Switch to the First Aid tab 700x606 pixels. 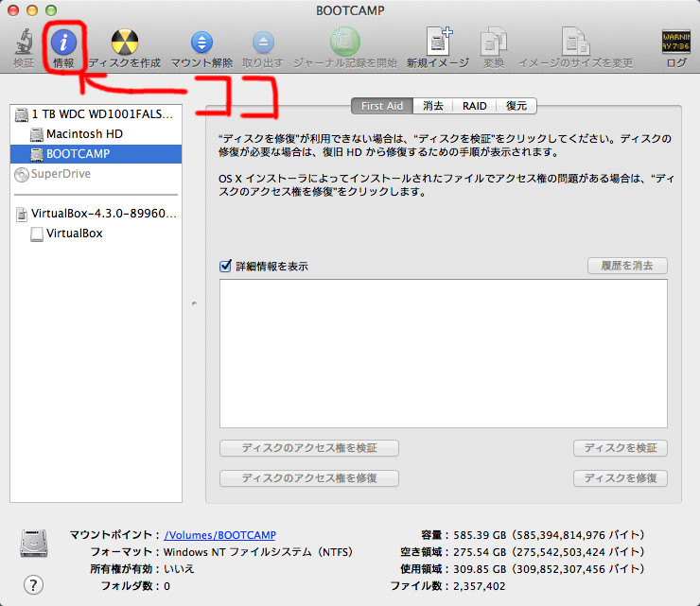pyautogui.click(x=382, y=106)
